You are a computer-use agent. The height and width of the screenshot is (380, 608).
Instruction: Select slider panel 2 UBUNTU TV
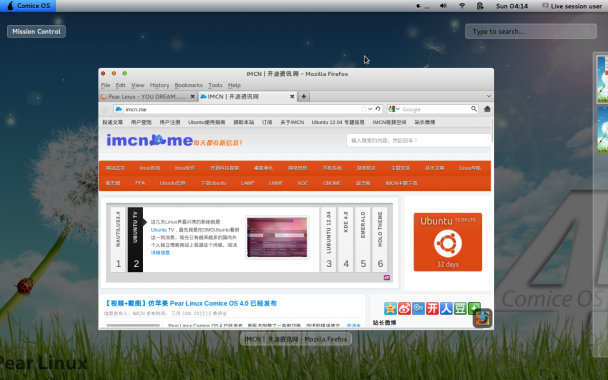135,240
